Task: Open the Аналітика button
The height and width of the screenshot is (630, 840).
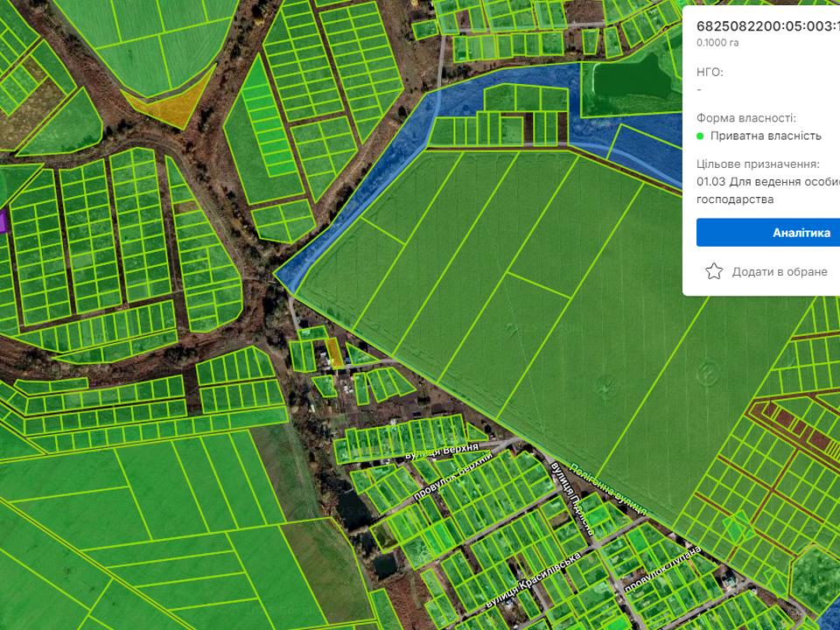Action: pyautogui.click(x=768, y=233)
